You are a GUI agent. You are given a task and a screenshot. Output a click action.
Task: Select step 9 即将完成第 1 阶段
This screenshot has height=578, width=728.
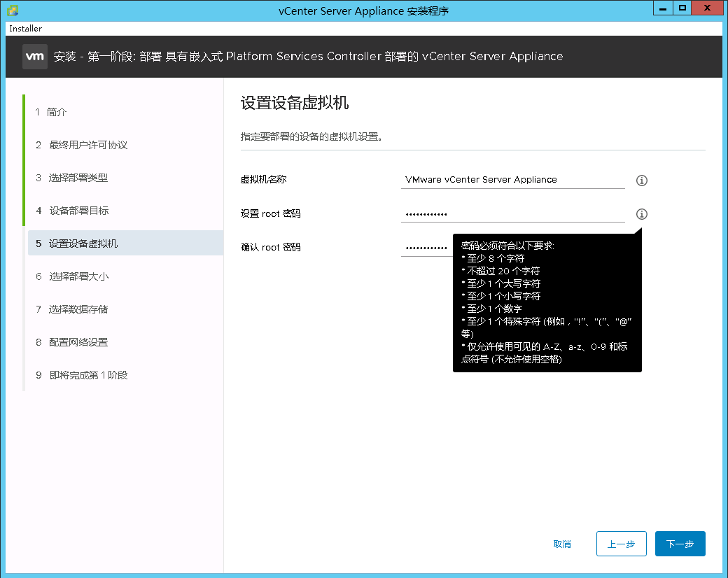pyautogui.click(x=82, y=375)
